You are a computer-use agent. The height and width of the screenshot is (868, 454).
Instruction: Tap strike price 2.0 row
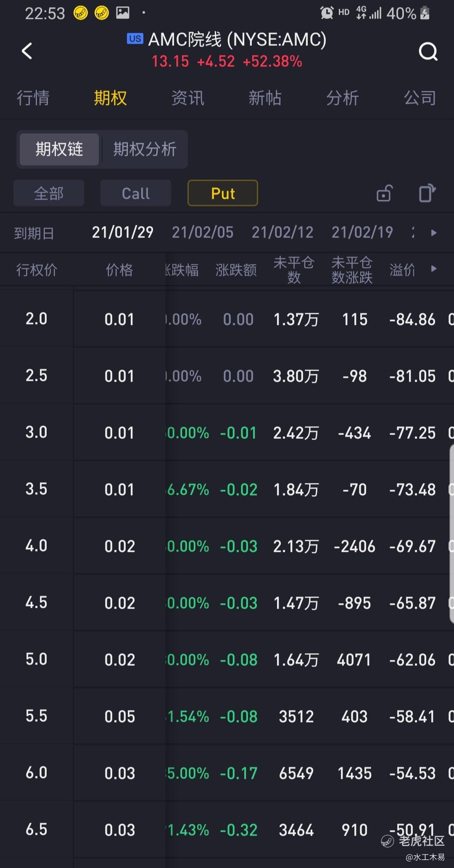point(227,319)
